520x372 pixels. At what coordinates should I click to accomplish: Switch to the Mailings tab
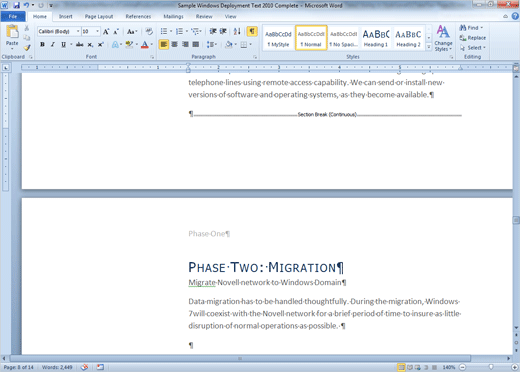pos(173,16)
